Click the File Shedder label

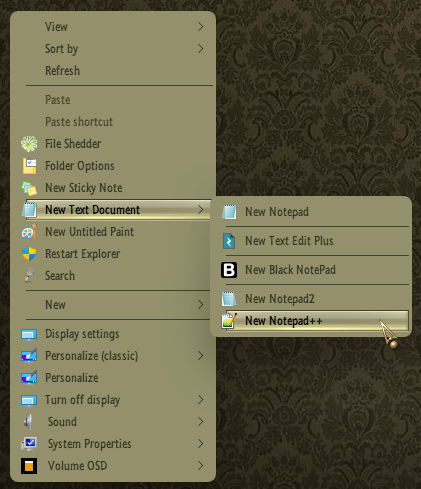tap(73, 144)
